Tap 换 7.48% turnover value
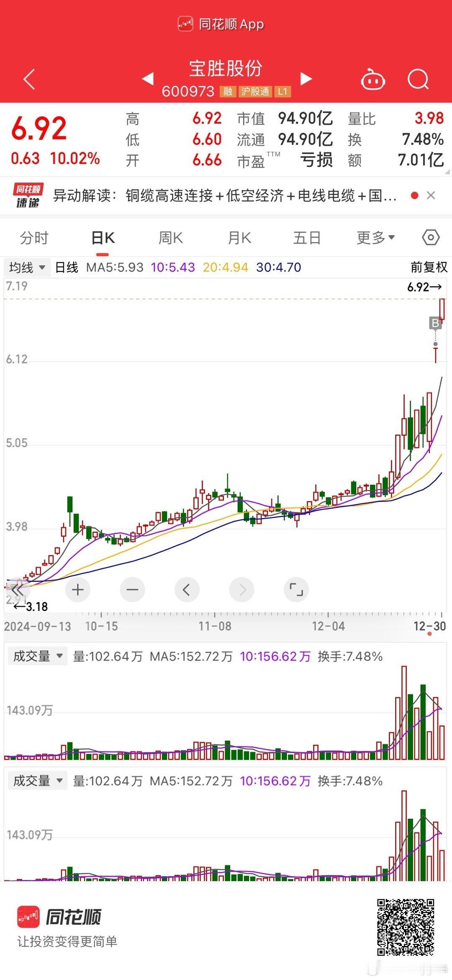 point(423,139)
